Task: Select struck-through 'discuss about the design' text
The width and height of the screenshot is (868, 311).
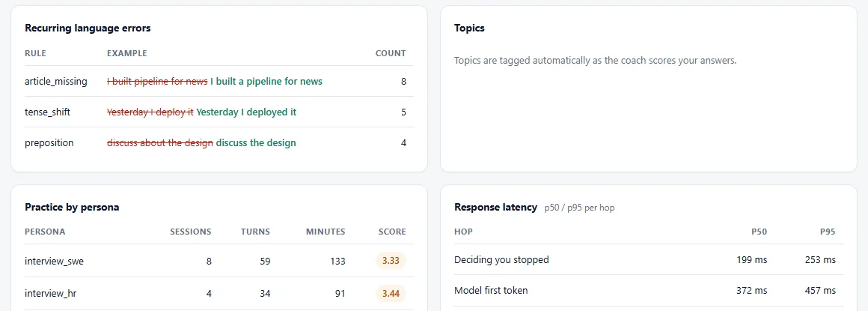Action: (160, 142)
